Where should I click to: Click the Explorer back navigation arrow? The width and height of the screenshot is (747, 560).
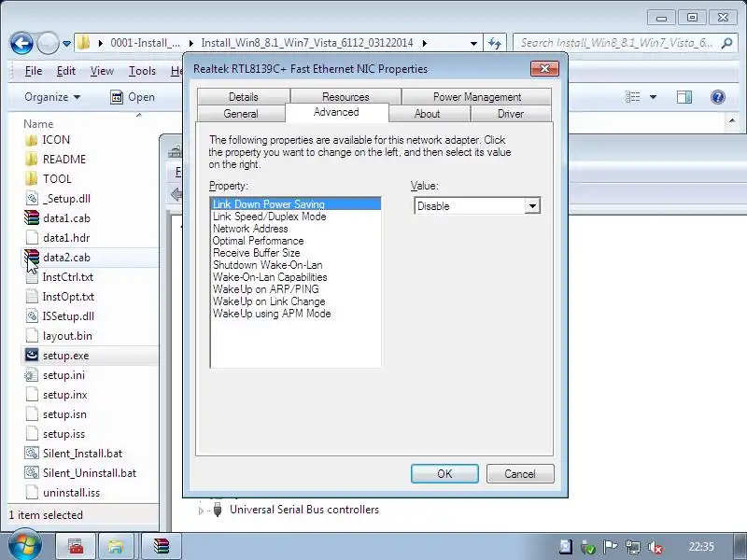(21, 43)
